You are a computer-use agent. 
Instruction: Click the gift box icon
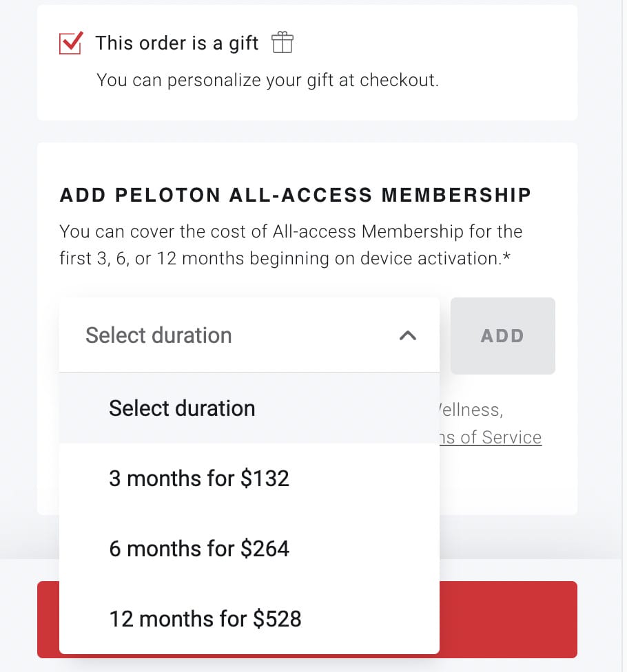[x=282, y=43]
